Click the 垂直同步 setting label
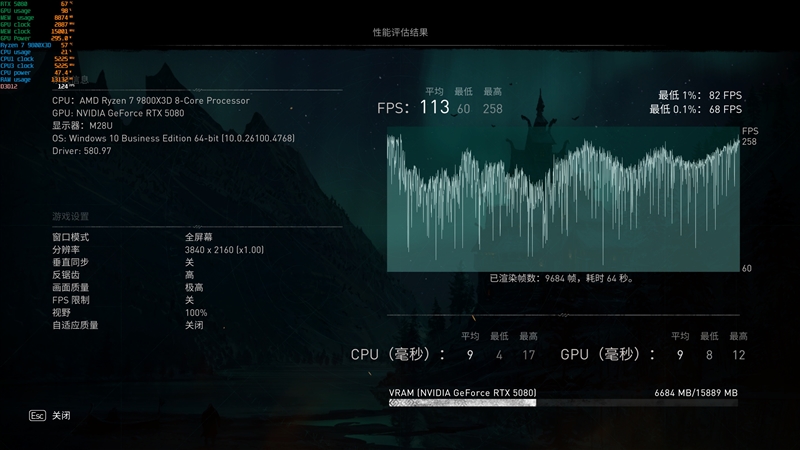 [x=70, y=262]
